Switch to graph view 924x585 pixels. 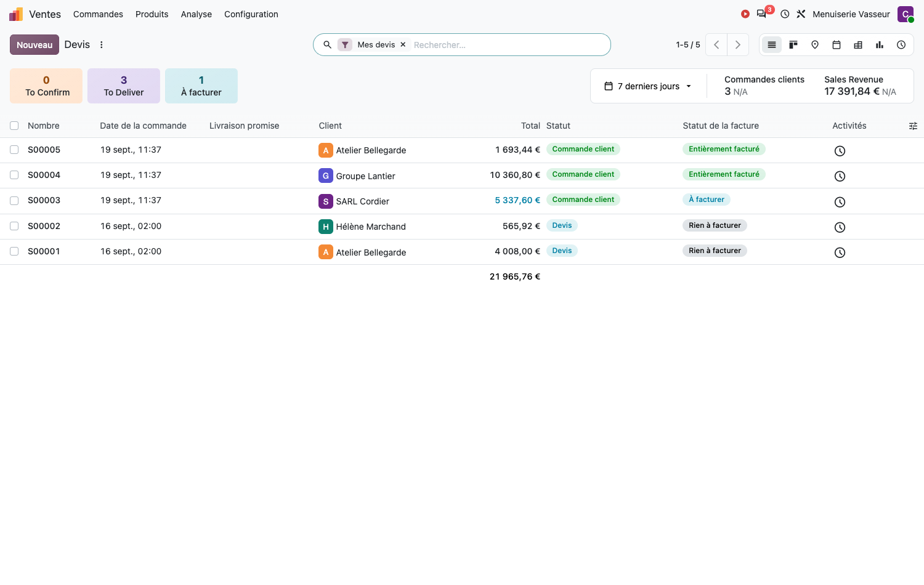[x=880, y=45]
